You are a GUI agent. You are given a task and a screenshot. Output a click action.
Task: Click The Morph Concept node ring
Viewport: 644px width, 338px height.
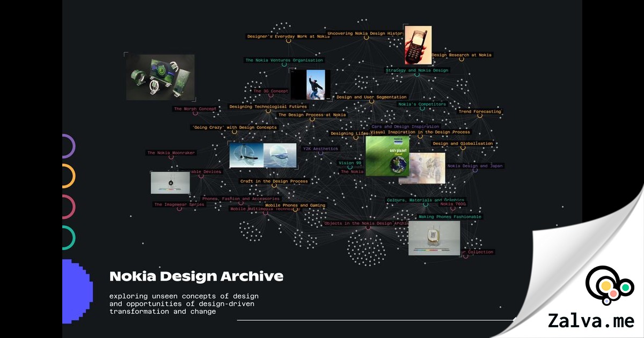click(195, 113)
